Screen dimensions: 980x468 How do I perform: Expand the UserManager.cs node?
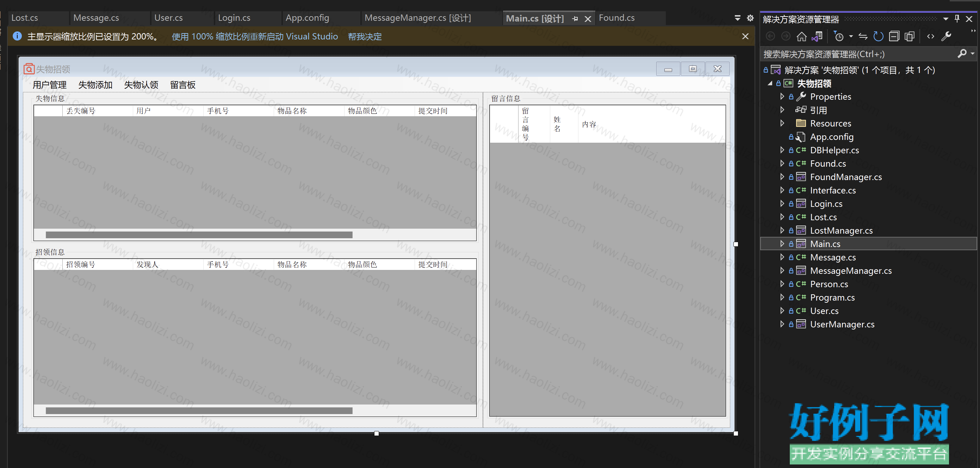point(782,324)
